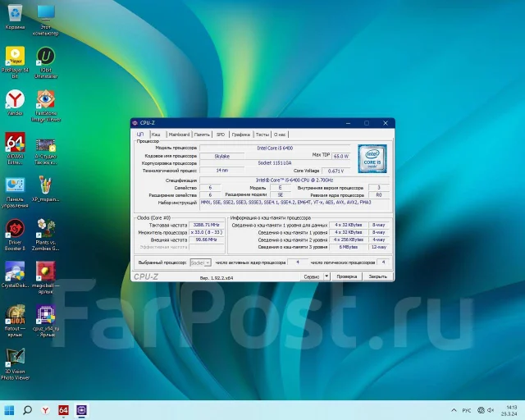The width and height of the screenshot is (525, 420).
Task: Switch to the Тесты tab
Action: (262, 135)
